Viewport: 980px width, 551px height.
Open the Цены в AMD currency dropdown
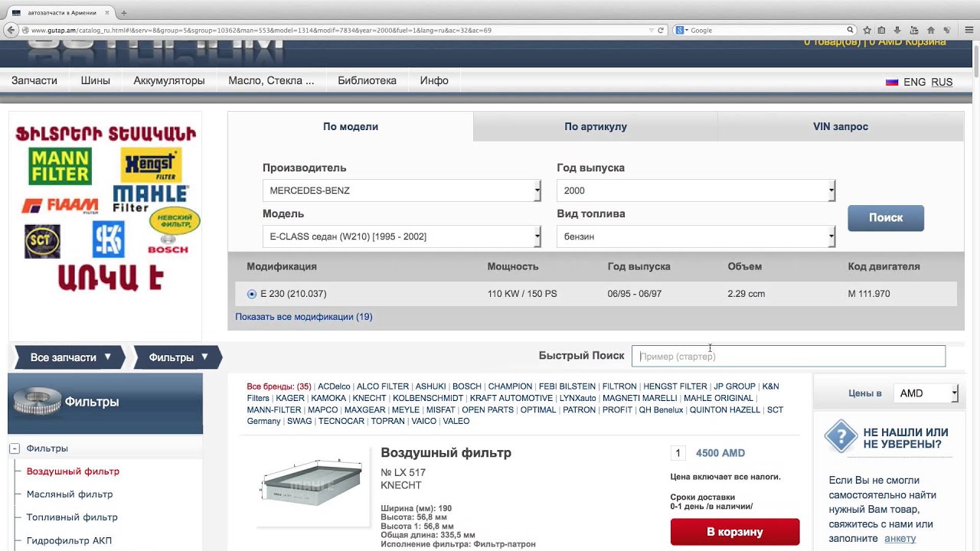click(926, 393)
